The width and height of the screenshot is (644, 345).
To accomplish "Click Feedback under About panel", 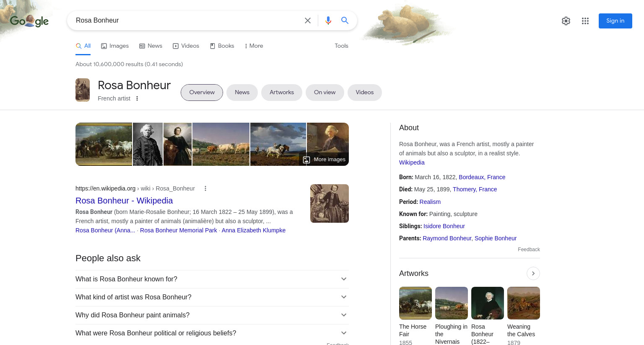I will [x=529, y=250].
